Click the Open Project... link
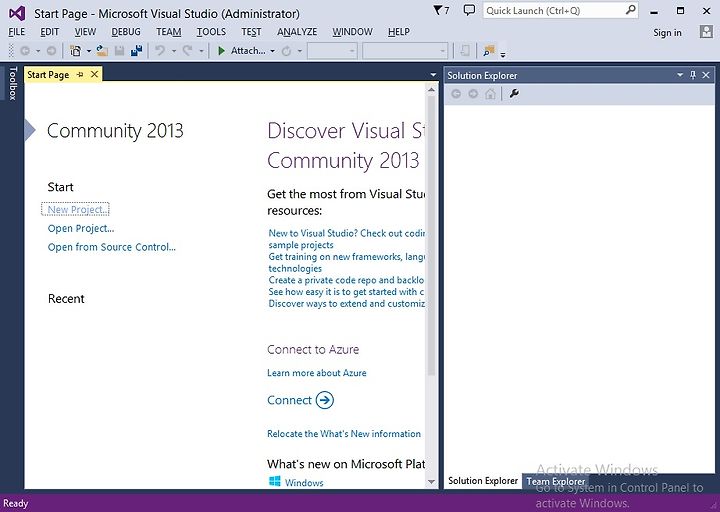Image resolution: width=720 pixels, height=512 pixels. pos(81,228)
